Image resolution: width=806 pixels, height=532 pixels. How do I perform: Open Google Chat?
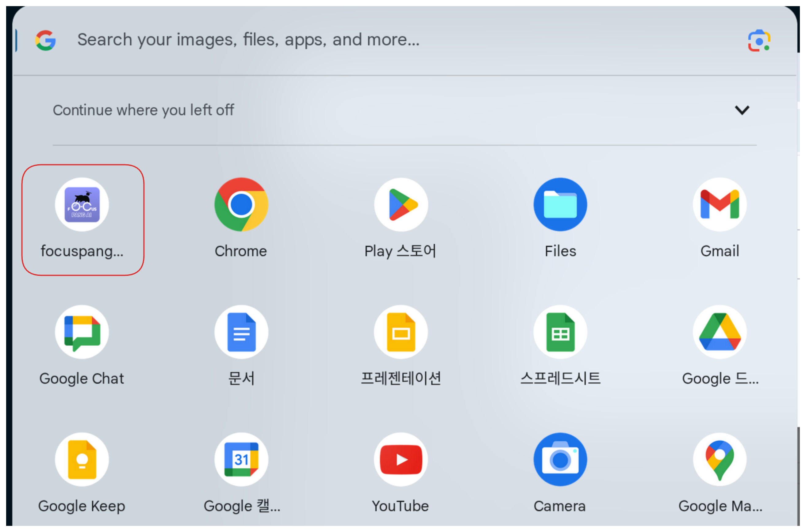pos(82,332)
